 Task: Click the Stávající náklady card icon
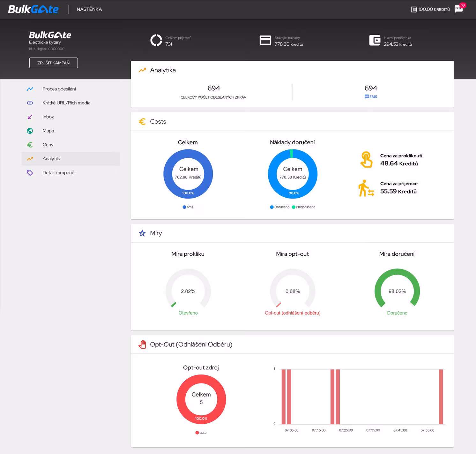[265, 40]
